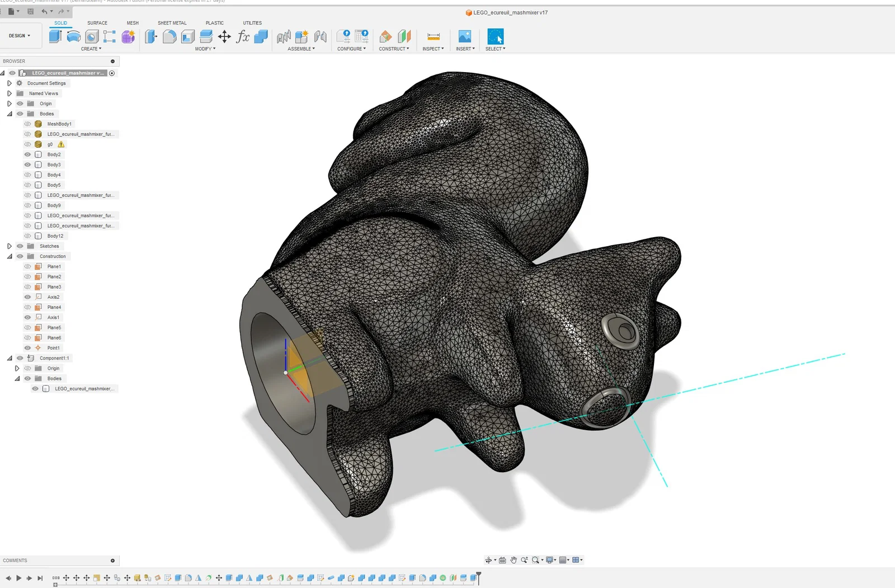895x588 pixels.
Task: Open Change Parameters (fx) tool
Action: [243, 36]
